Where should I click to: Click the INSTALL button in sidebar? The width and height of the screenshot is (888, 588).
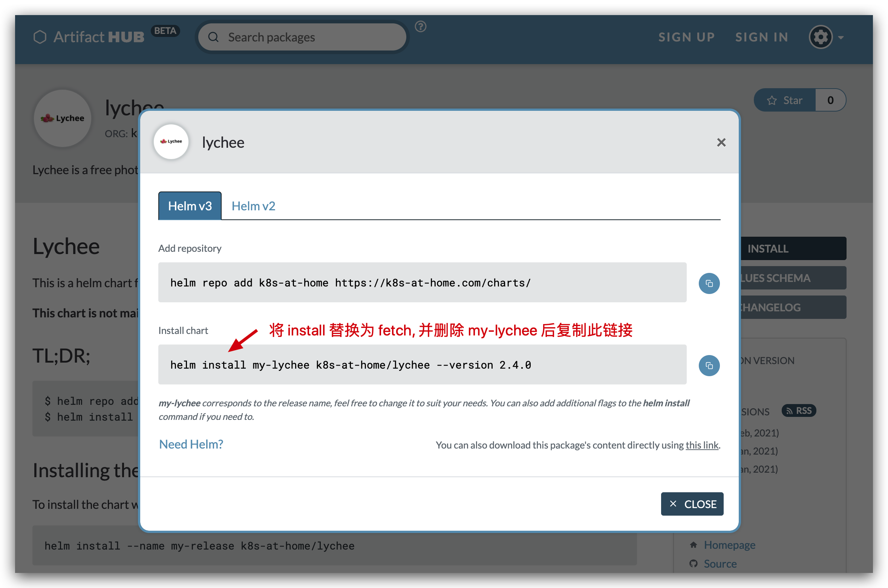(x=793, y=248)
